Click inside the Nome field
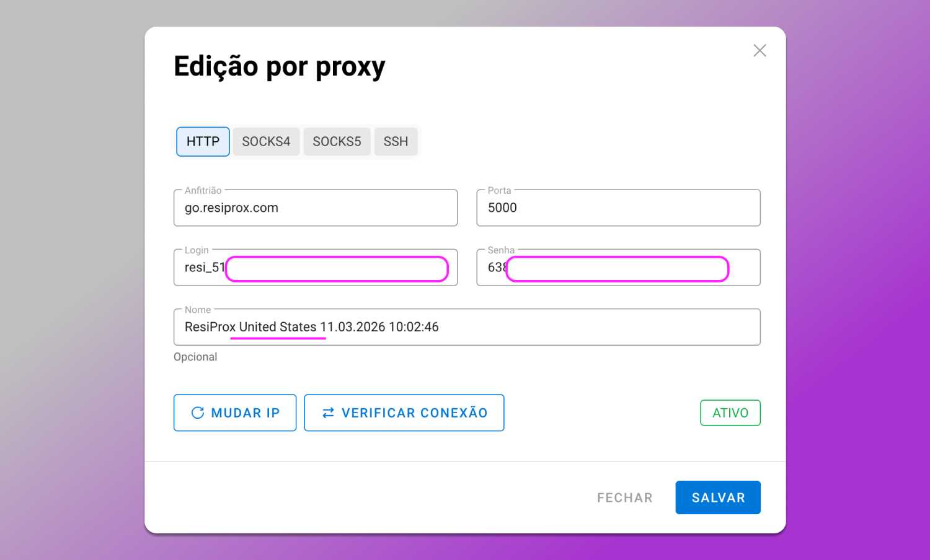 tap(466, 326)
